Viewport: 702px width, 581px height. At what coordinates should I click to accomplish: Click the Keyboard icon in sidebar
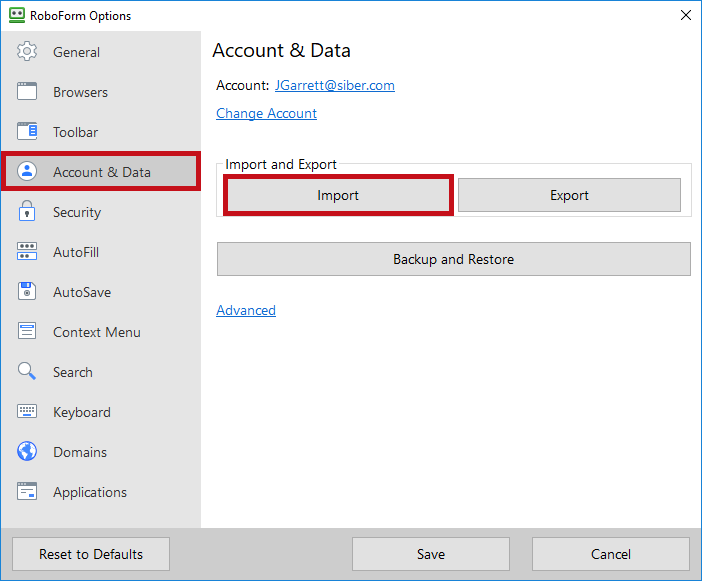click(27, 412)
